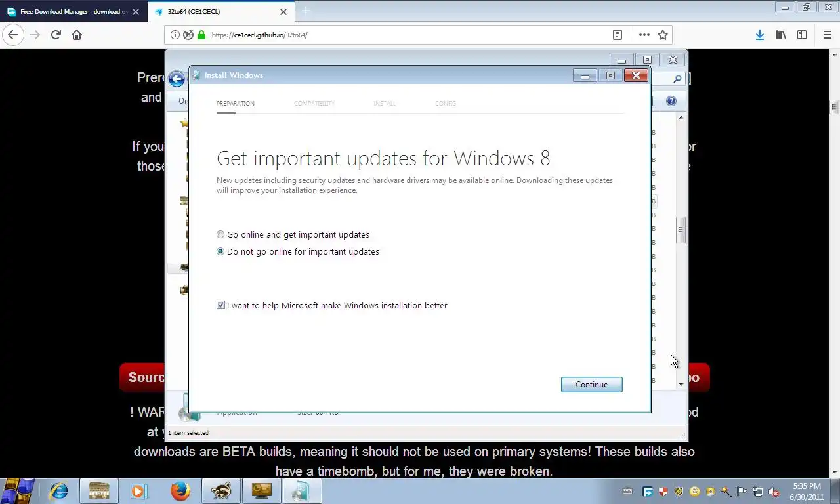
Task: Launch Internet Explorer from taskbar
Action: 59,490
